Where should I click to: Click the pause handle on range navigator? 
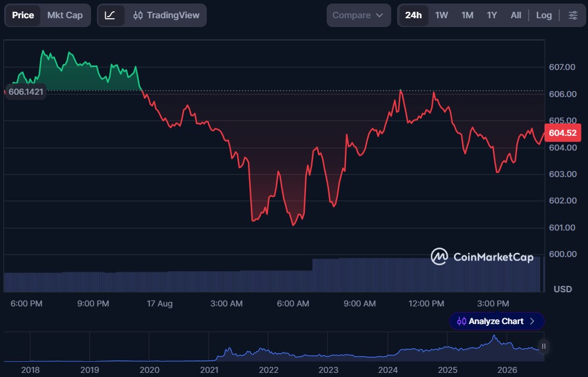click(543, 346)
